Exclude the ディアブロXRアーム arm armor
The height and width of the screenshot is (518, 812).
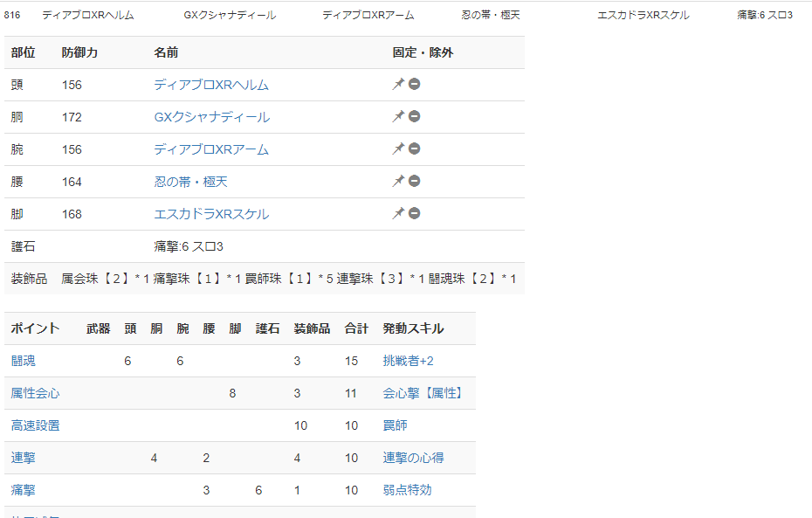click(x=414, y=148)
